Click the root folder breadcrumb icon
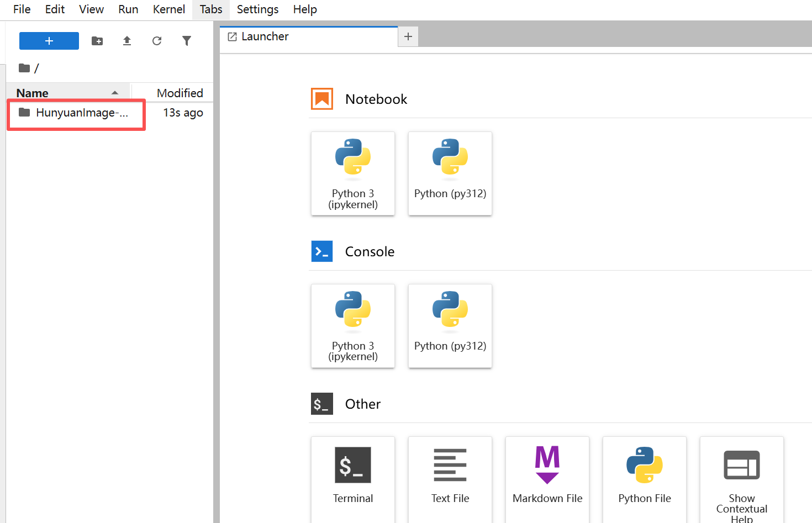 pos(24,68)
